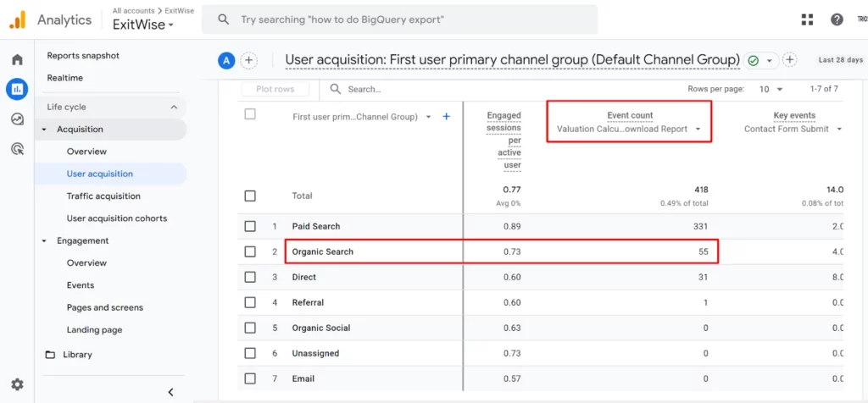Open the Explore icon in left rail
868x403 pixels.
point(17,119)
